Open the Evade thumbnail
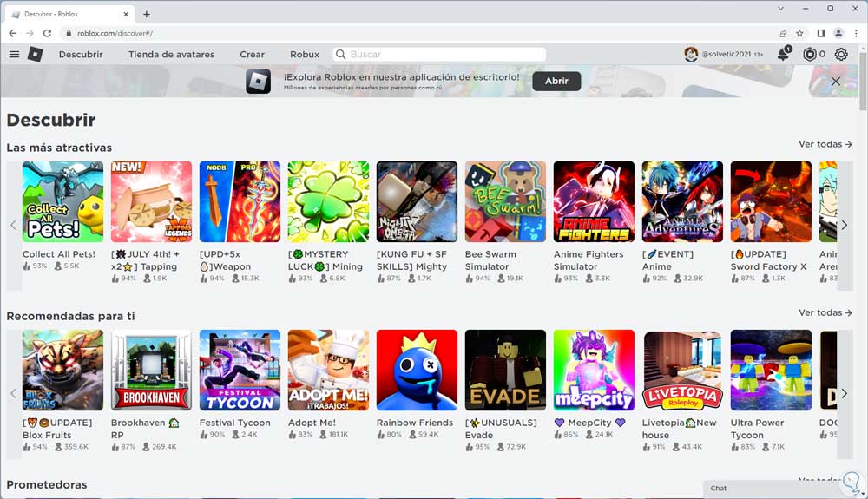 (x=505, y=370)
